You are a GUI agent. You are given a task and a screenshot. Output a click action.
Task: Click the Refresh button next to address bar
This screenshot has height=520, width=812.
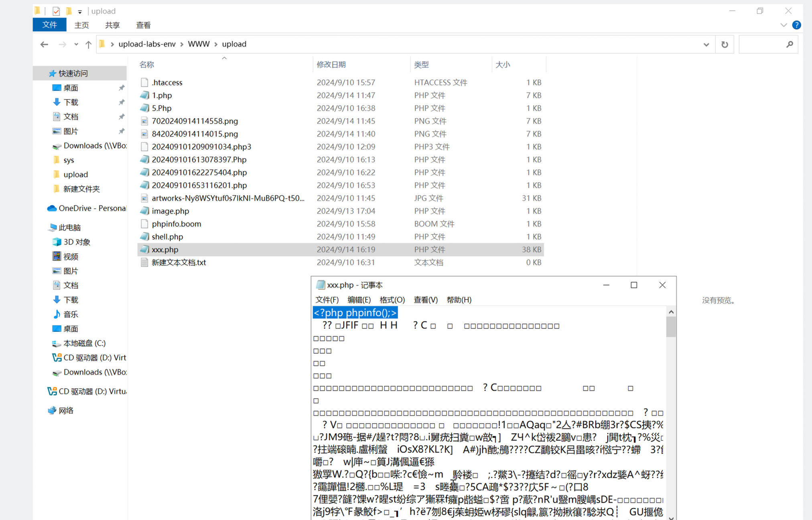click(725, 44)
